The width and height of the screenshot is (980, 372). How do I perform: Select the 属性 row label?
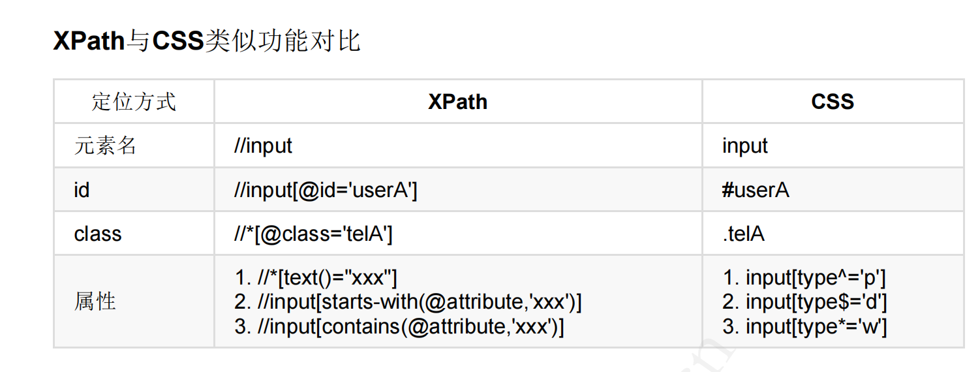point(95,302)
